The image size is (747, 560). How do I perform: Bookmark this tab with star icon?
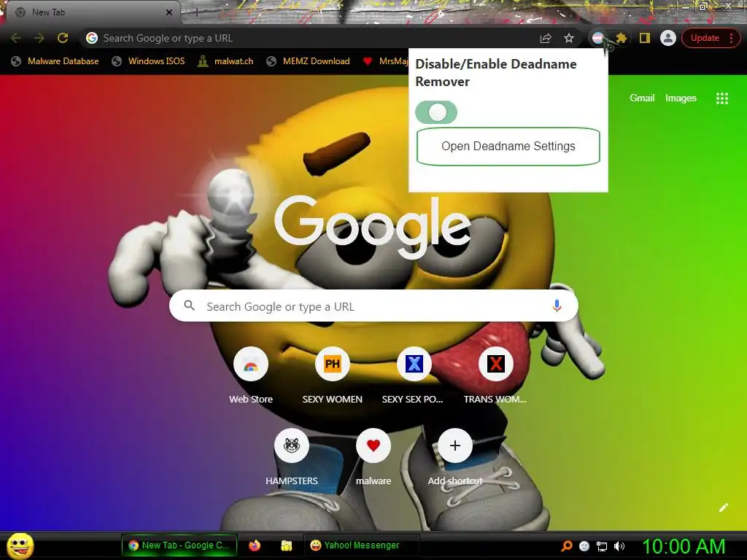tap(569, 38)
